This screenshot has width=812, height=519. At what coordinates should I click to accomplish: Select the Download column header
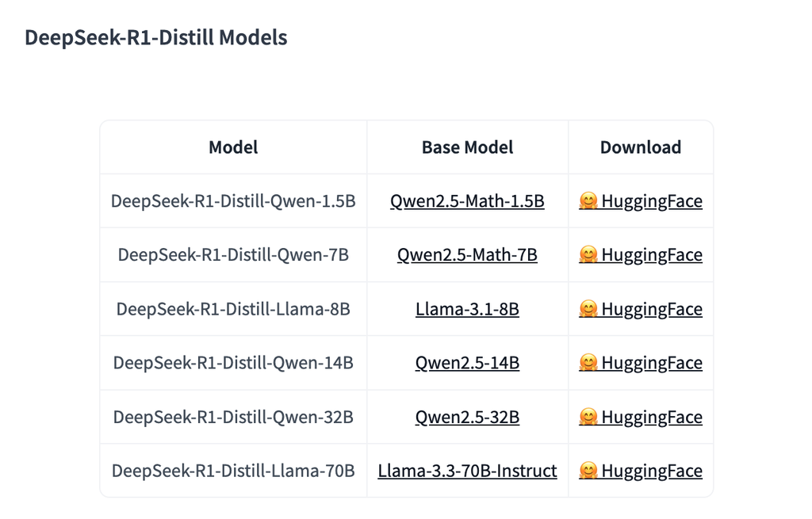pos(641,147)
